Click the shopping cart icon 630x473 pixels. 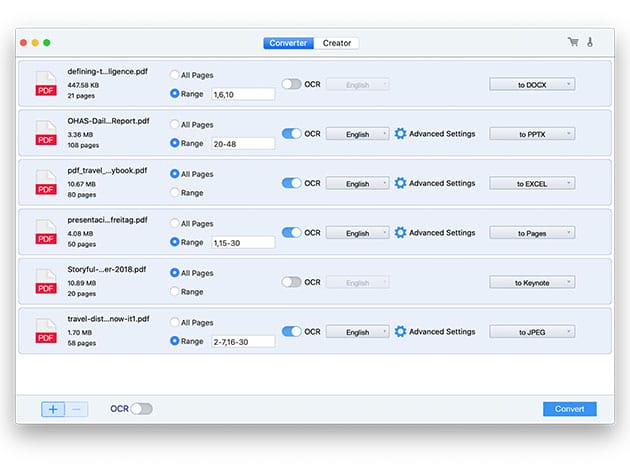572,43
